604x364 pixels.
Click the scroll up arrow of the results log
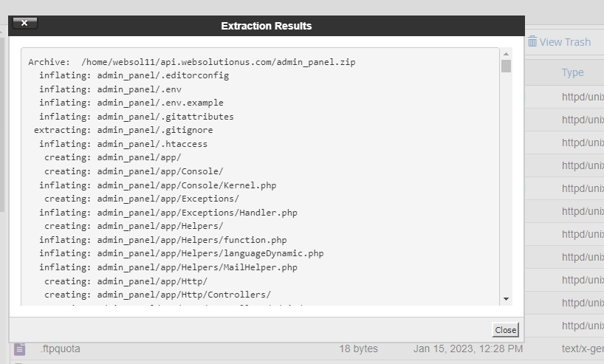click(x=506, y=53)
